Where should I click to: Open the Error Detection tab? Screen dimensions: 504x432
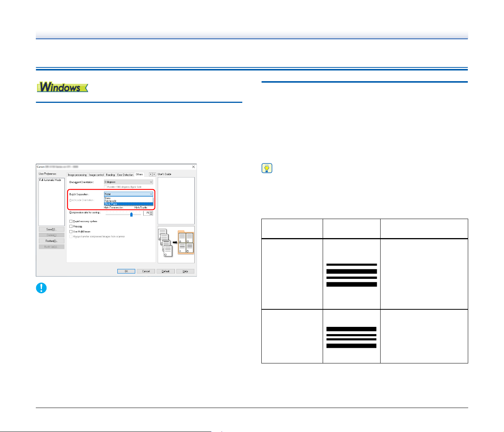pyautogui.click(x=125, y=175)
